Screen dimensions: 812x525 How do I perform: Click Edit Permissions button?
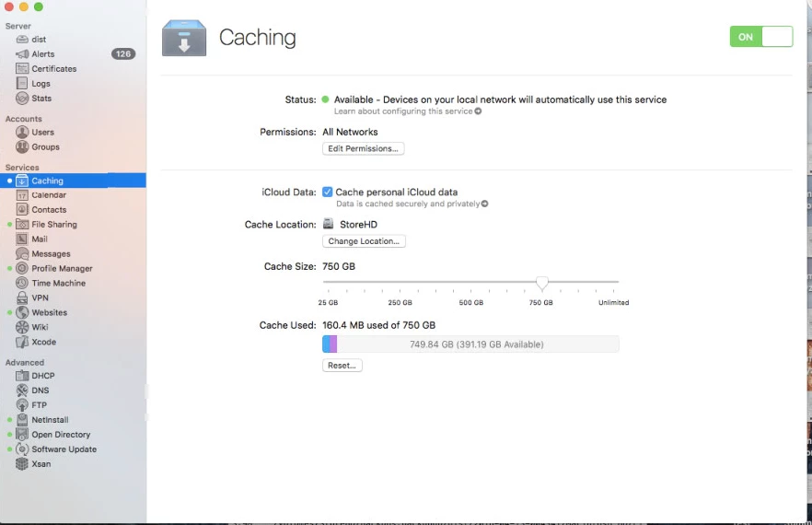point(363,148)
